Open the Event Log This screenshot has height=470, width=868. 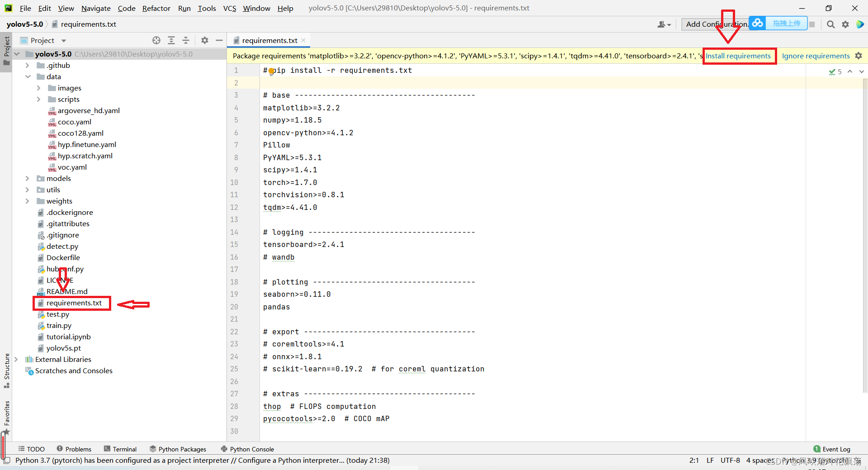(832, 449)
